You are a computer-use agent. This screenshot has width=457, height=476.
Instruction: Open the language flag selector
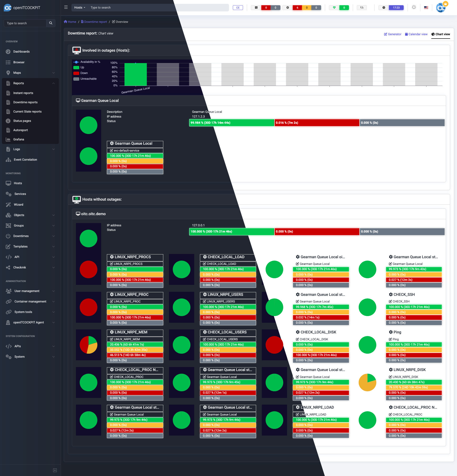(426, 8)
